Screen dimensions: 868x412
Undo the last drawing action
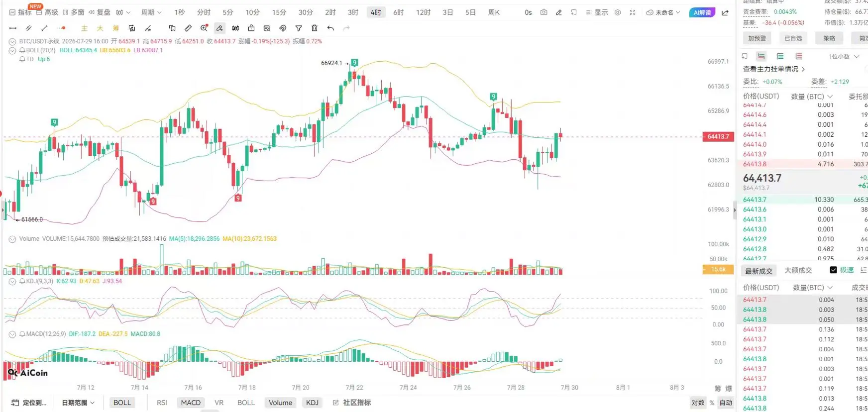tap(330, 28)
